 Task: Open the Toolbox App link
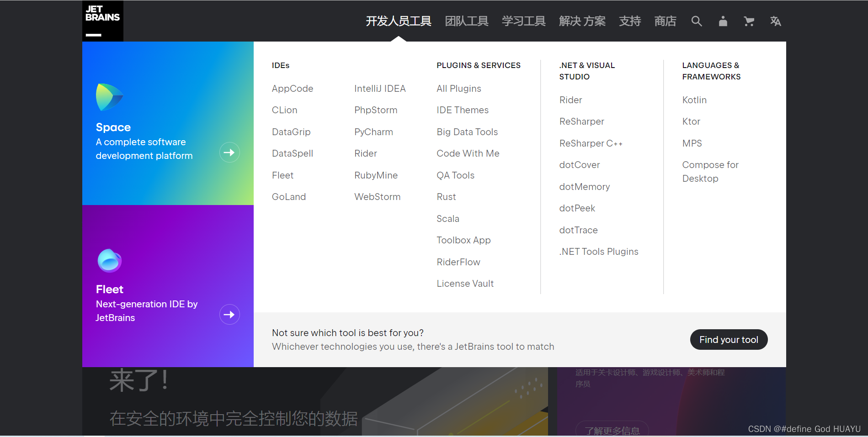[x=463, y=240]
